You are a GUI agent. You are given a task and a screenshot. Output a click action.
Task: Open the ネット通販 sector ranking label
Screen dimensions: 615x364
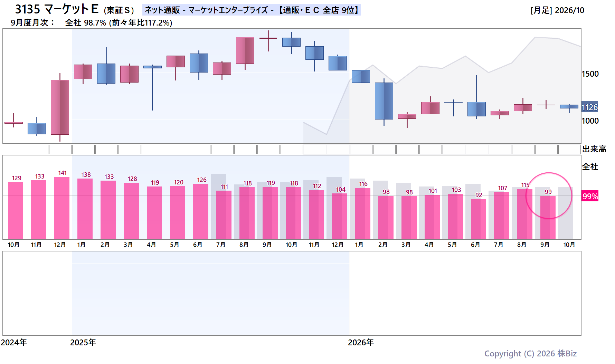click(x=252, y=10)
